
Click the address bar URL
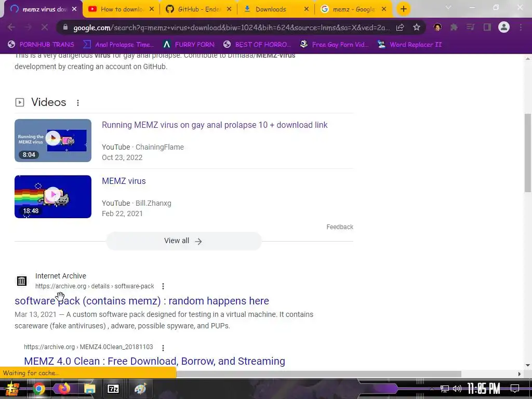click(x=232, y=28)
